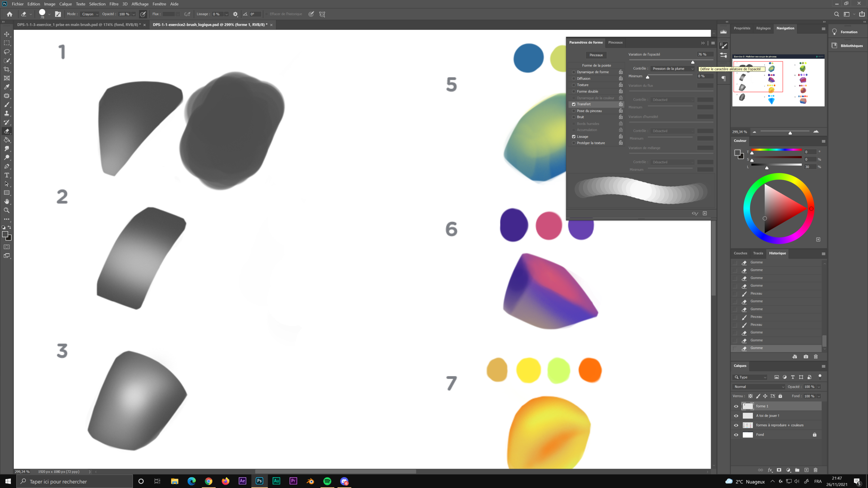Click the Home icon in the options bar
Image resolution: width=868 pixels, height=488 pixels.
tap(9, 14)
